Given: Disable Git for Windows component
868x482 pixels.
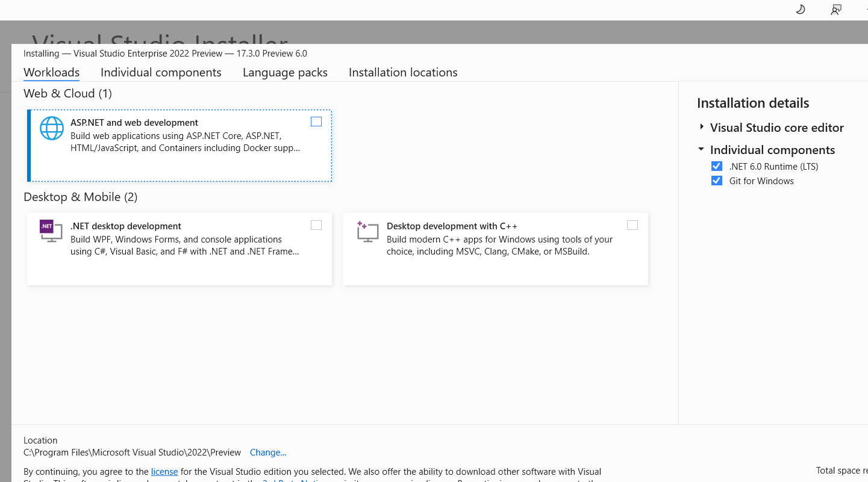Looking at the screenshot, I should pyautogui.click(x=717, y=181).
